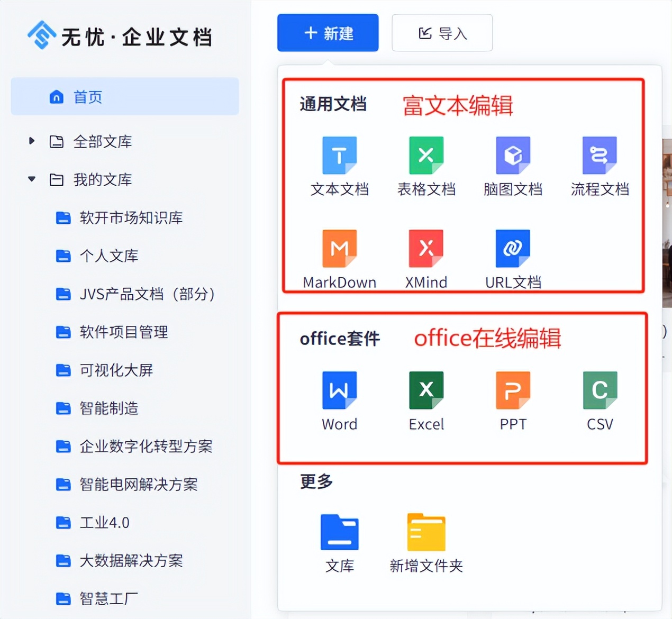This screenshot has width=672, height=619.
Task: Go to 首页 home page
Action: (x=125, y=96)
